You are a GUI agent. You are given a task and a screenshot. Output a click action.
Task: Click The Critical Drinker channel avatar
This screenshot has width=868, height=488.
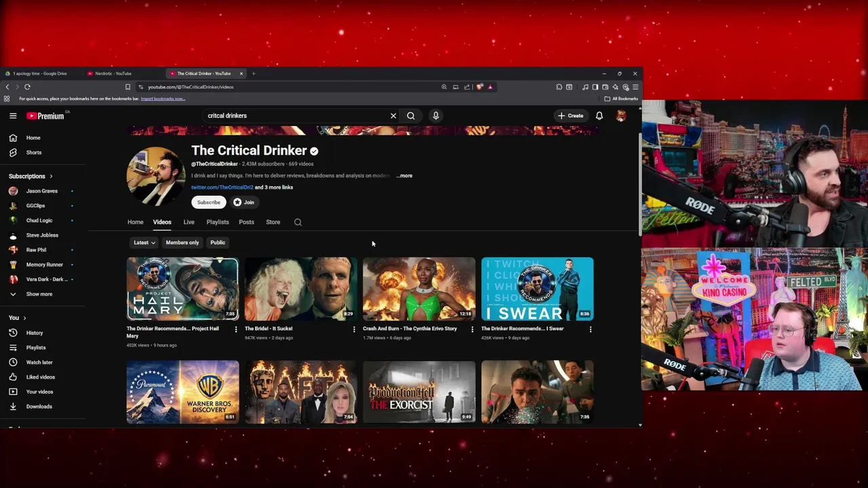tap(156, 176)
